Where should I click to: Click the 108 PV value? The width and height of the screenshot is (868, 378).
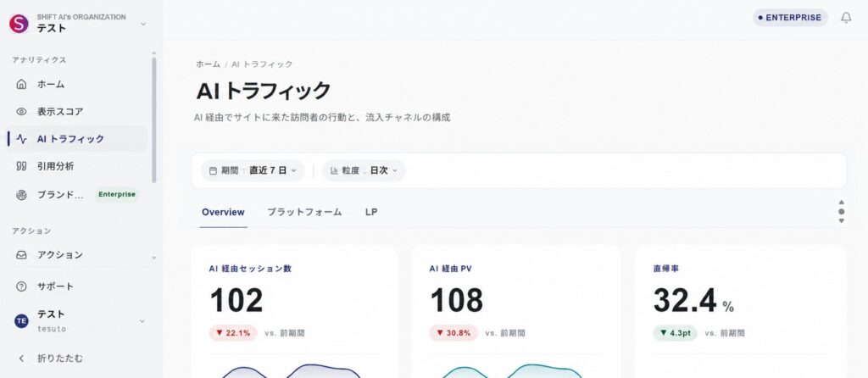pyautogui.click(x=457, y=301)
